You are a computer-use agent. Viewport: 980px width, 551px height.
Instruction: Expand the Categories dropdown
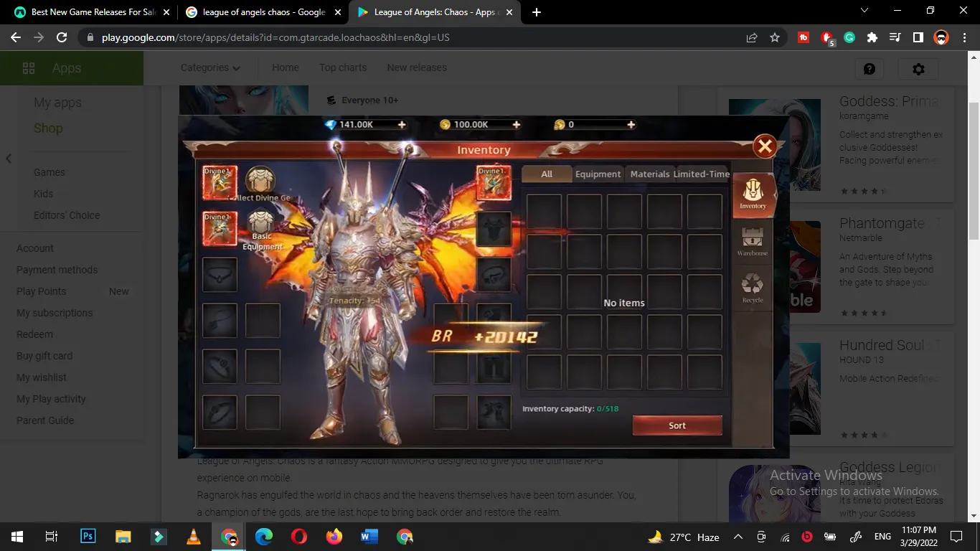coord(210,67)
